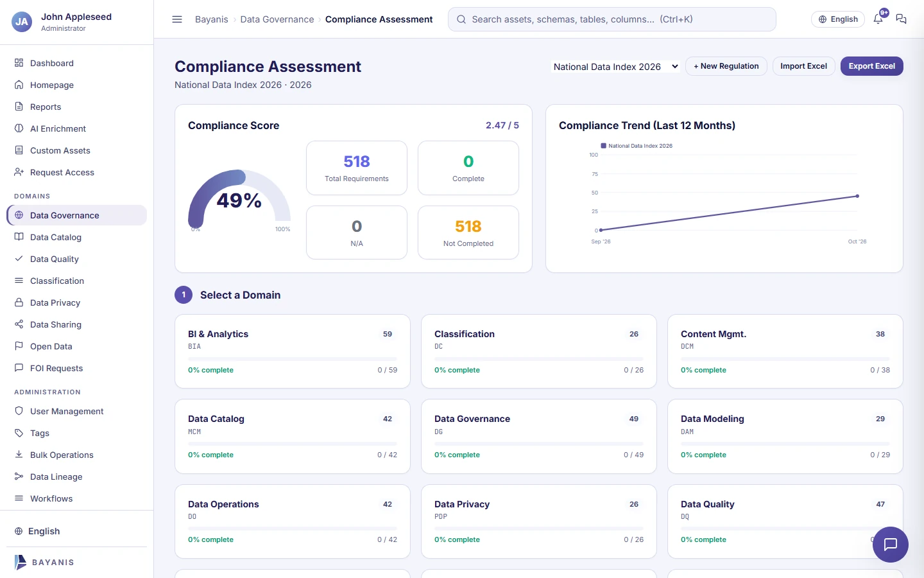Click the Open Data flag icon

[19, 346]
